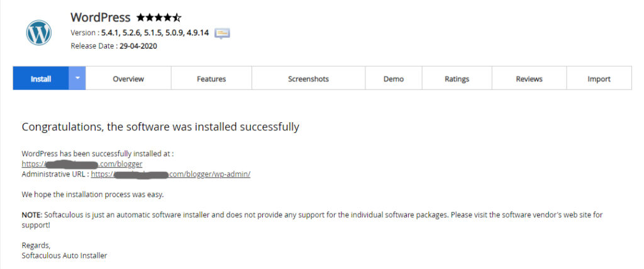
Task: Click the WordPress title heading
Action: coord(101,18)
